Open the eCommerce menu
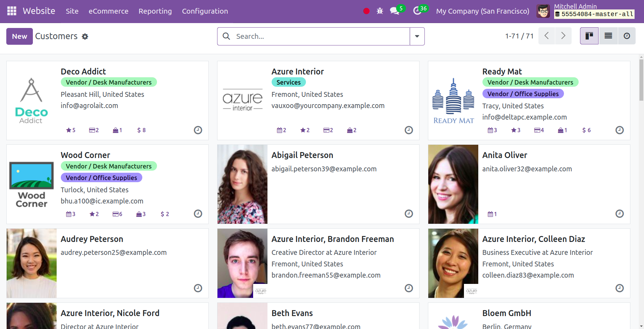644x329 pixels. pos(108,11)
